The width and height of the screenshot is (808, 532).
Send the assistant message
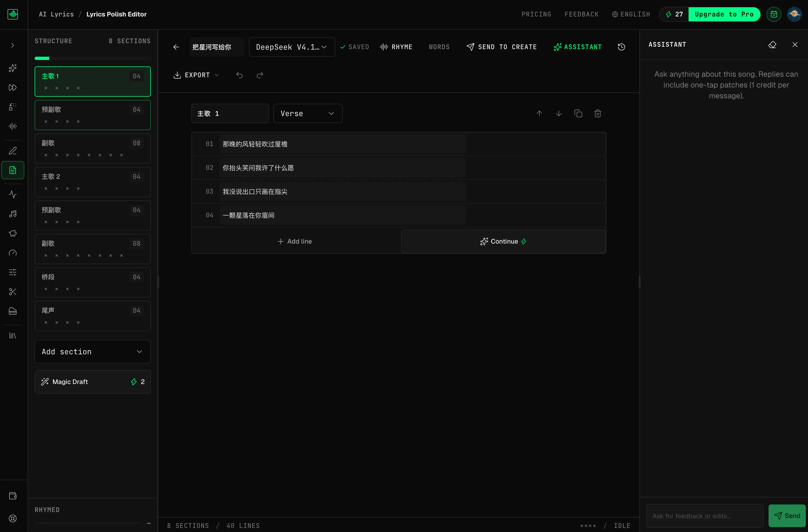pyautogui.click(x=787, y=516)
